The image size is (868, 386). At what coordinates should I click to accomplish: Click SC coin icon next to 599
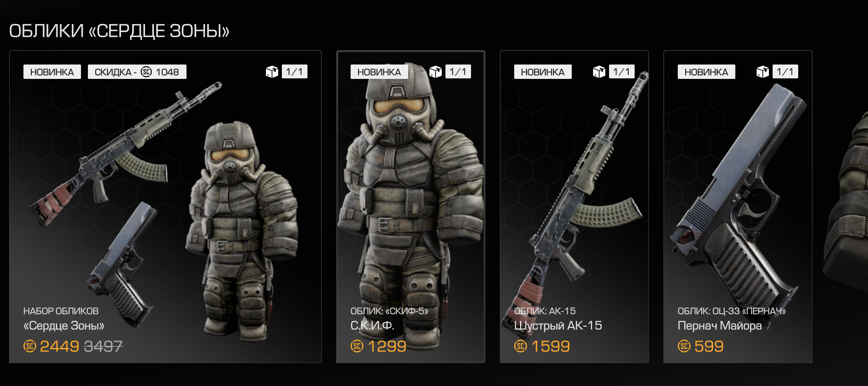(x=684, y=347)
